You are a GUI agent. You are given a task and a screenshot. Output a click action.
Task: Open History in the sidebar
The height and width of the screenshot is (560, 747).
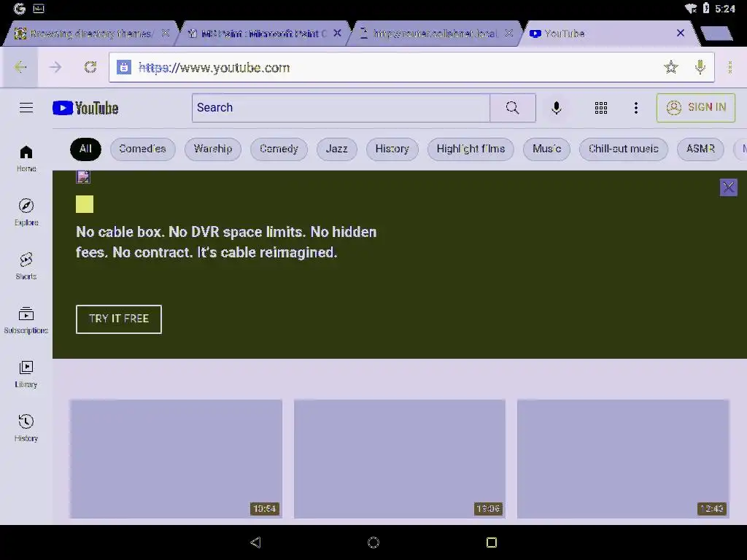tap(26, 427)
